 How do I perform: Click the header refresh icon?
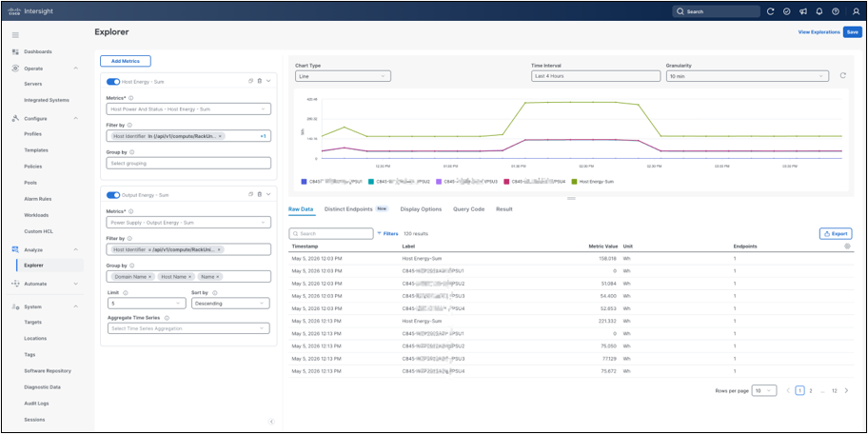(x=770, y=11)
